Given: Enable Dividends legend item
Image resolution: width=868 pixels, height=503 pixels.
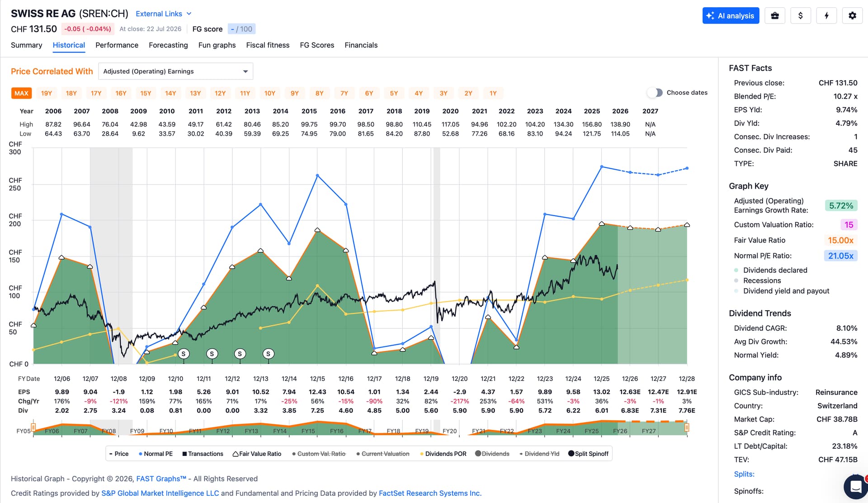Looking at the screenshot, I should pos(492,454).
